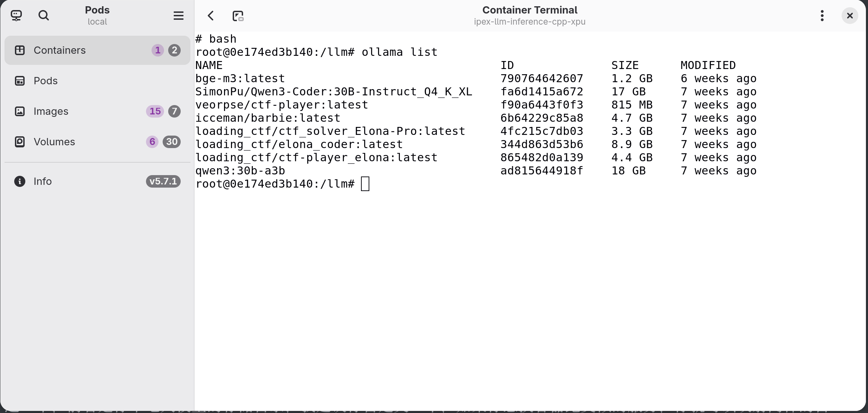This screenshot has width=868, height=413.
Task: Click the Info circle icon
Action: pos(19,181)
